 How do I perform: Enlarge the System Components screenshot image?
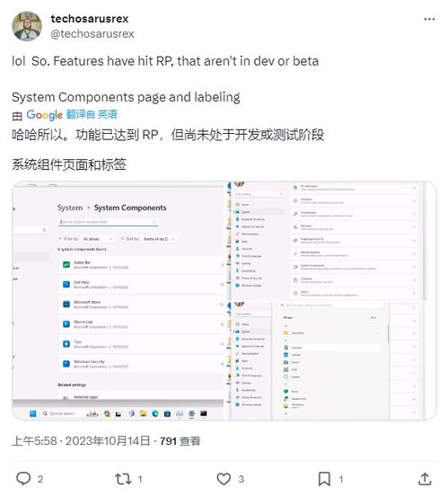point(119,300)
